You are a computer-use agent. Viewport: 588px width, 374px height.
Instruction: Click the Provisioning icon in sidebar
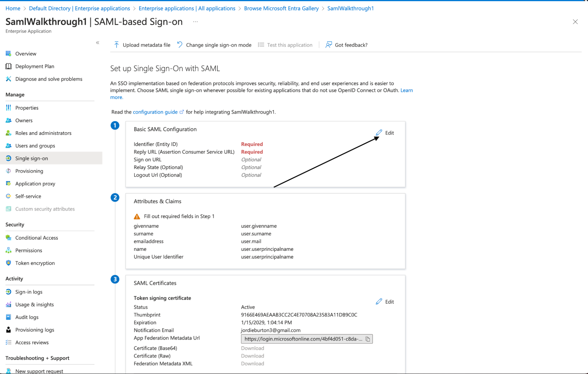click(8, 171)
